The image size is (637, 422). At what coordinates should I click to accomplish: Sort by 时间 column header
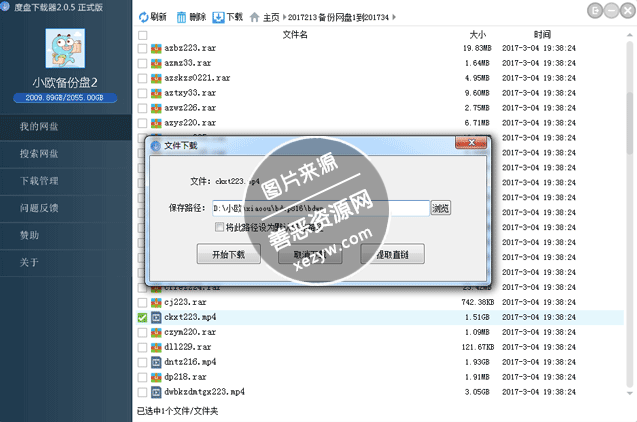[x=542, y=35]
